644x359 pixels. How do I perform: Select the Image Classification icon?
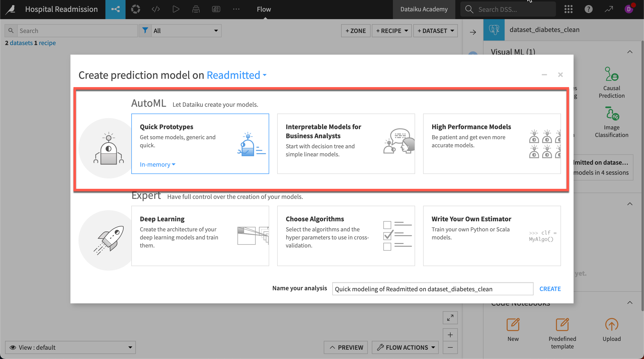tap(612, 114)
